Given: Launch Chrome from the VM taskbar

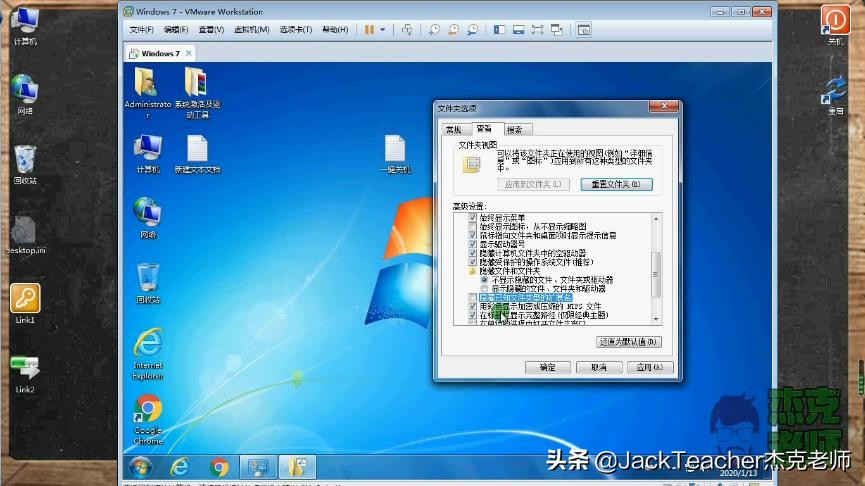Looking at the screenshot, I should [220, 467].
